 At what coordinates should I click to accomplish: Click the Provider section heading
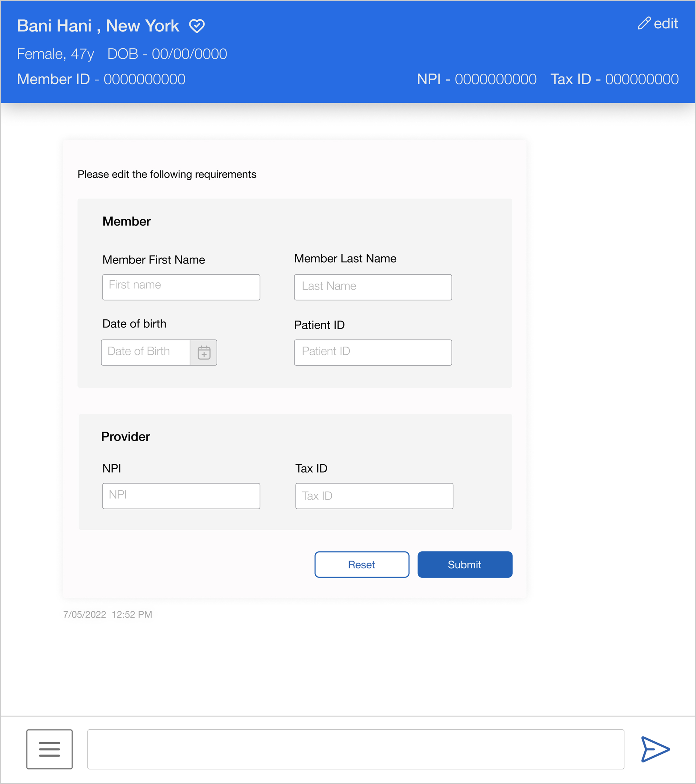tap(125, 436)
